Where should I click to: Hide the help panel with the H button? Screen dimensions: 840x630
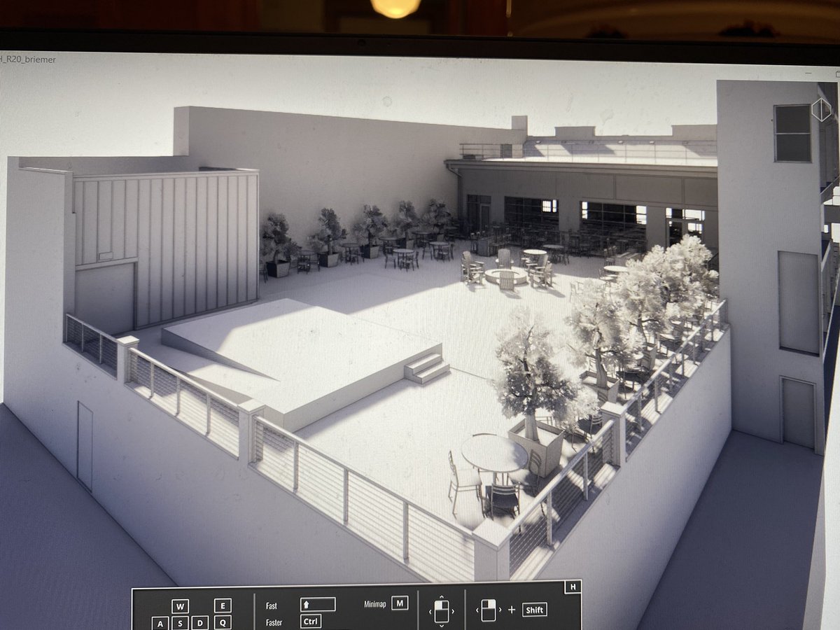coord(573,587)
